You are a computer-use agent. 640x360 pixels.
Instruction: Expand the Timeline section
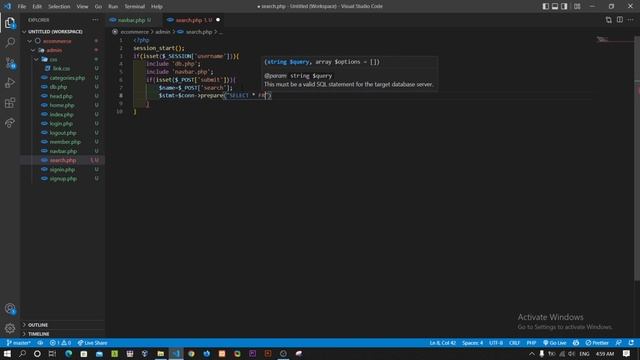click(x=38, y=333)
